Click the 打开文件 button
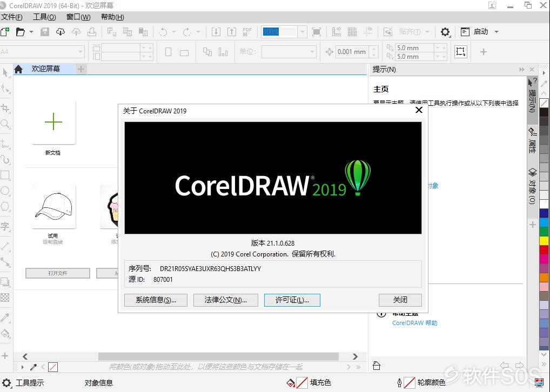 click(57, 273)
